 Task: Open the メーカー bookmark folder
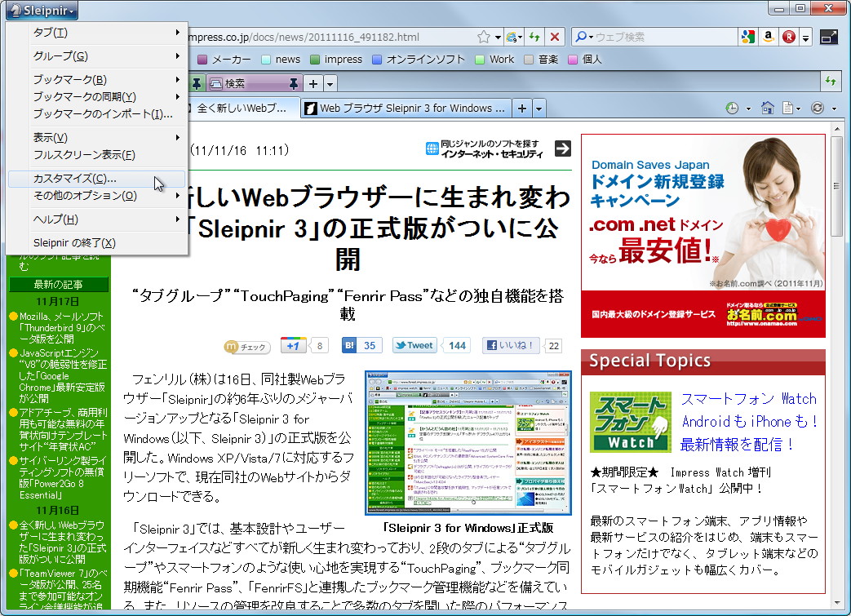[x=224, y=60]
